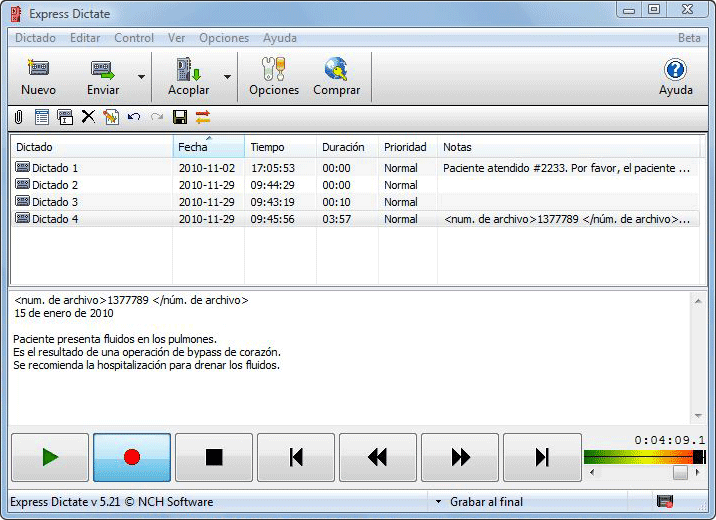Sort by the Duración column header

tap(347, 147)
